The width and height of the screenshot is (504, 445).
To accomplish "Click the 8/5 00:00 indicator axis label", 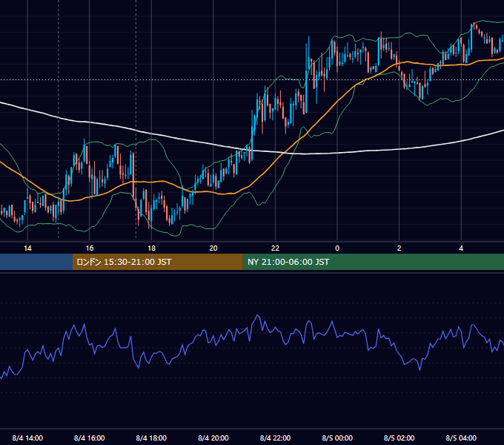I will [x=337, y=438].
